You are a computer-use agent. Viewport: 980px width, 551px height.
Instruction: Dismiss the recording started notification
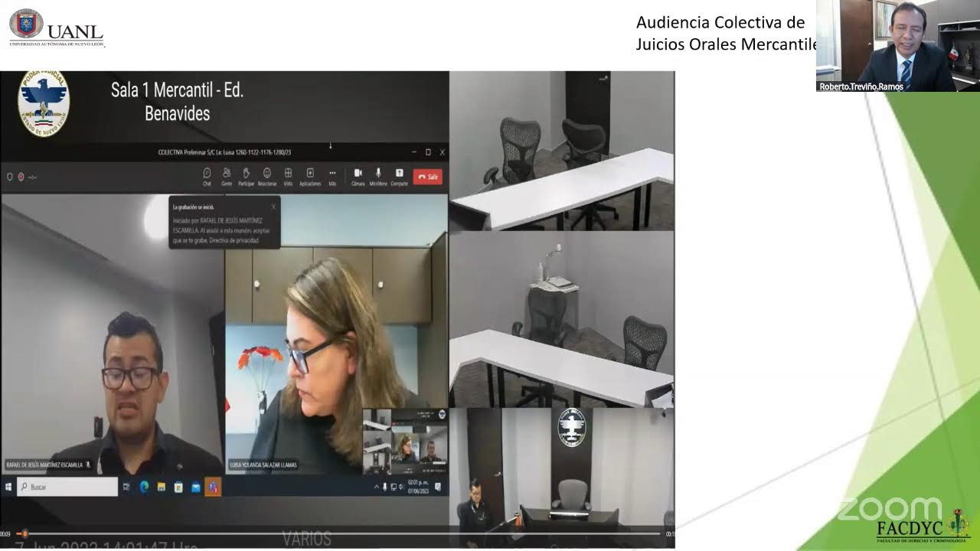273,207
